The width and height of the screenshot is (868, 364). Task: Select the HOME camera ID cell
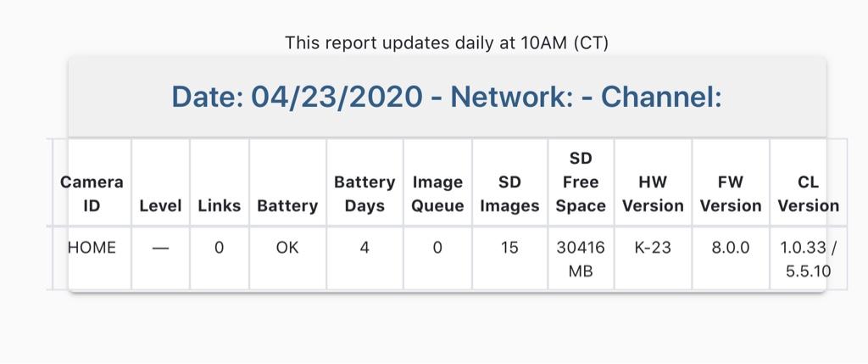[x=92, y=247]
